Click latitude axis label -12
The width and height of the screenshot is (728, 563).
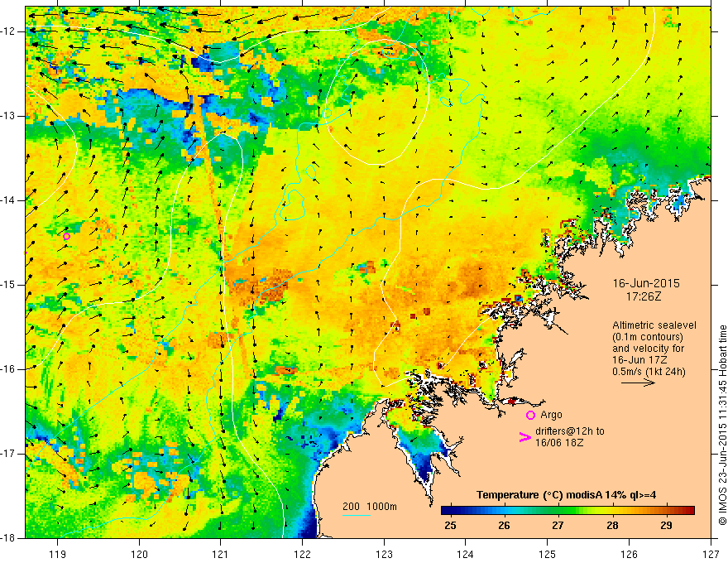10,31
